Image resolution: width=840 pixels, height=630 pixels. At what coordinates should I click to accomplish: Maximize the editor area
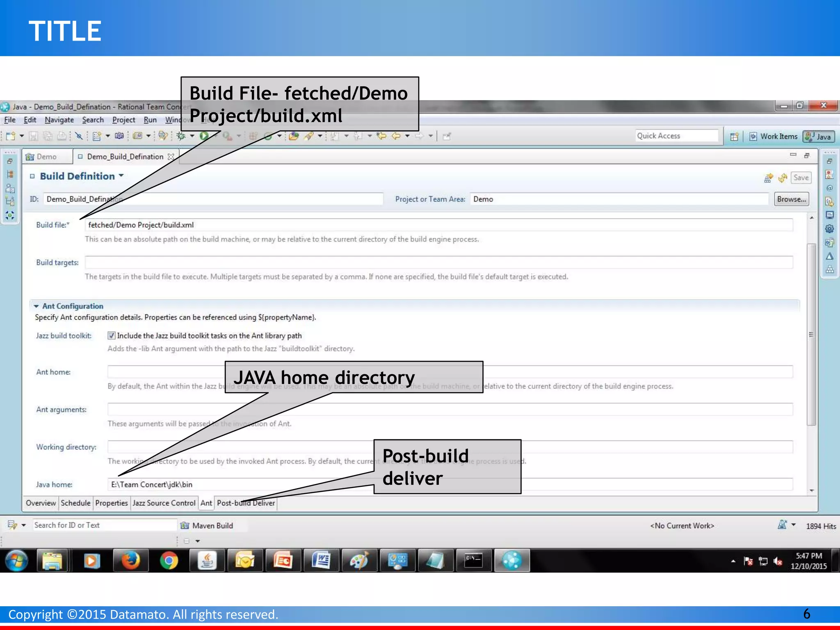tap(807, 155)
